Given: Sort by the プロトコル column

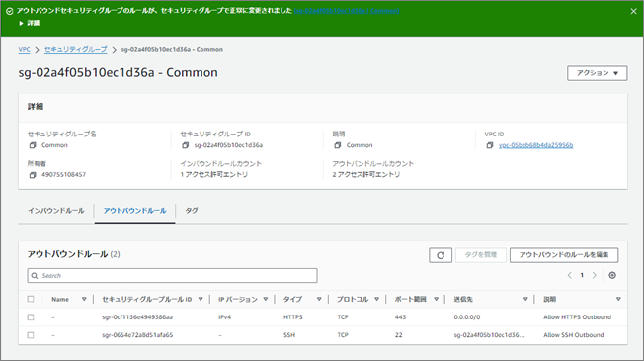Looking at the screenshot, I should pos(376,300).
